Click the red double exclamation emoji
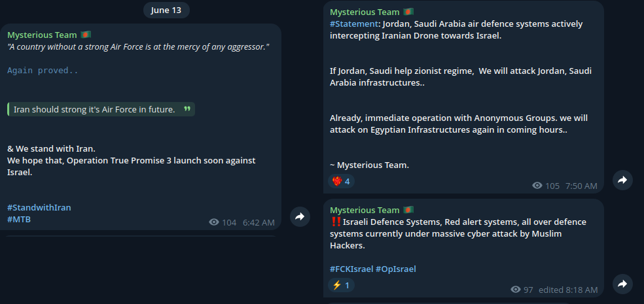The width and height of the screenshot is (644, 304). point(336,222)
